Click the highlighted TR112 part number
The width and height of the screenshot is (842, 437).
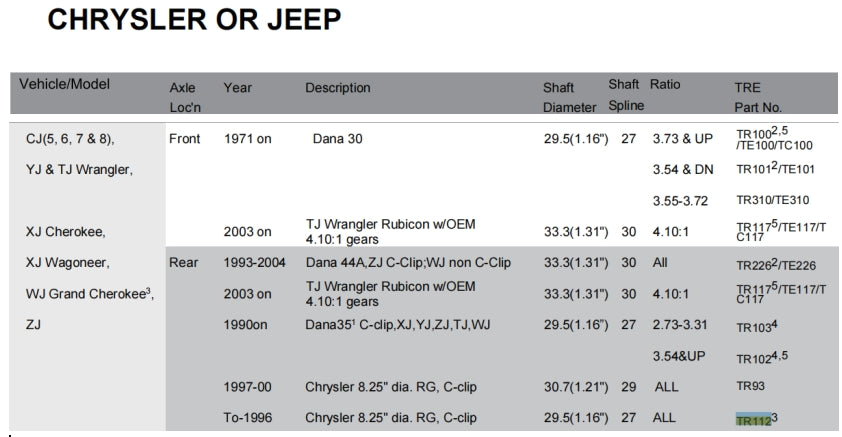[x=753, y=419]
